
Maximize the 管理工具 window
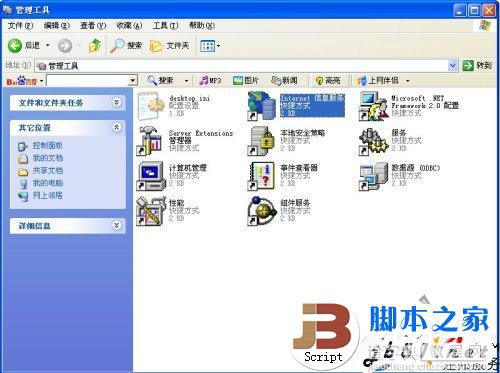pos(474,10)
